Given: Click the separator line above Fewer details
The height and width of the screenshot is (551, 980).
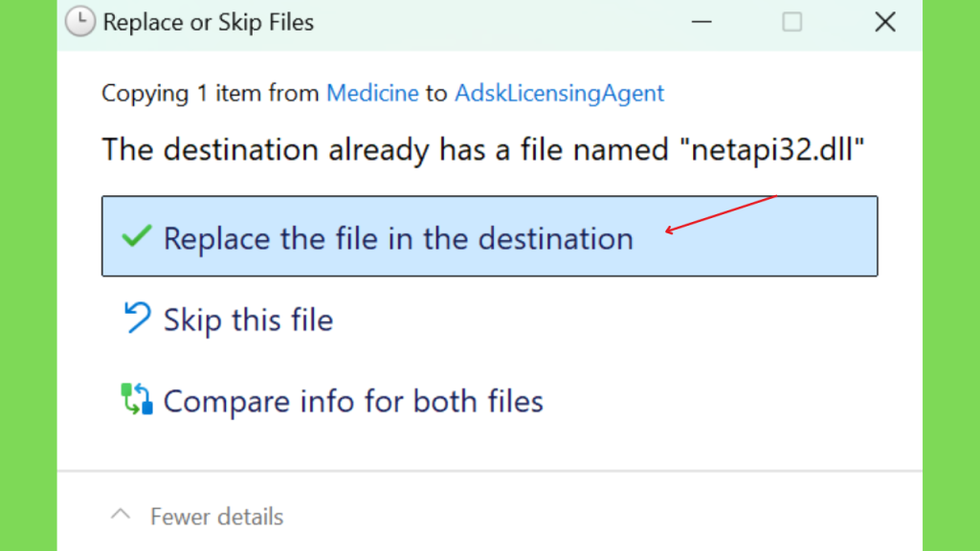Looking at the screenshot, I should click(x=489, y=471).
